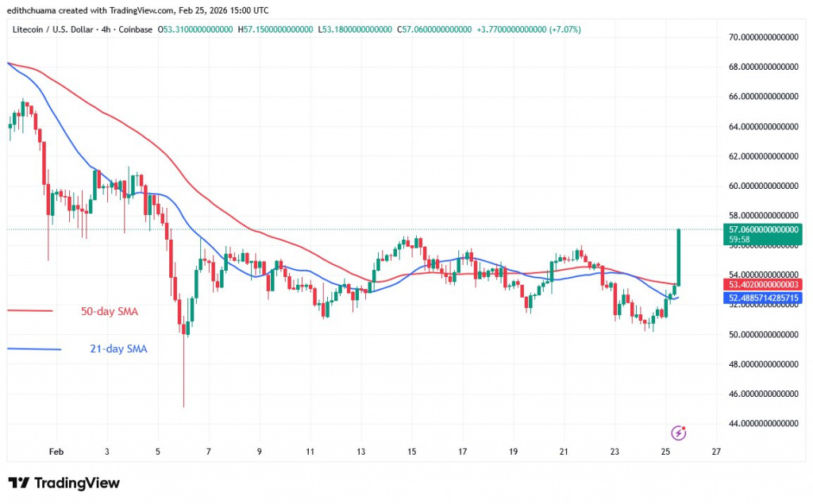The height and width of the screenshot is (504, 813).
Task: Select the red 53.40 price marker on the scale
Action: coord(762,283)
